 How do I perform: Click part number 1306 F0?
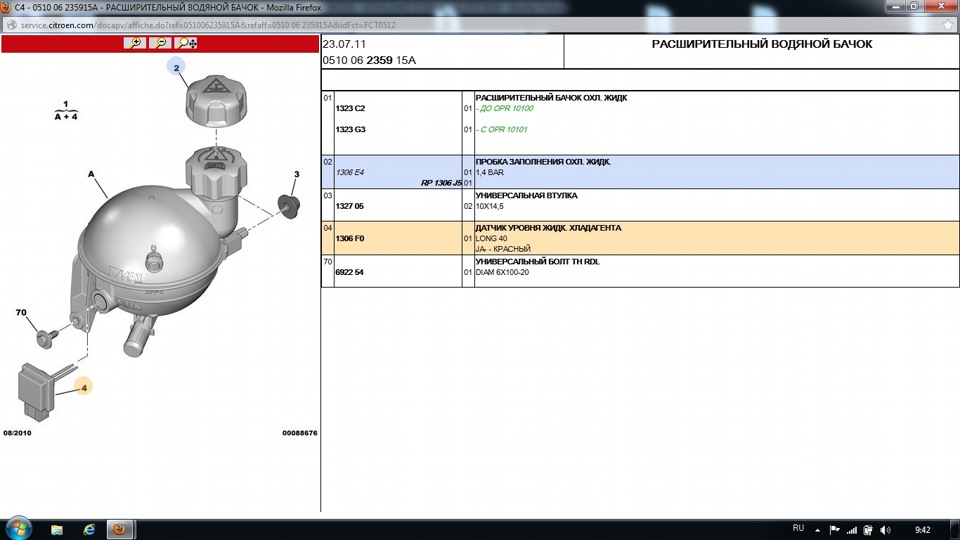click(350, 238)
